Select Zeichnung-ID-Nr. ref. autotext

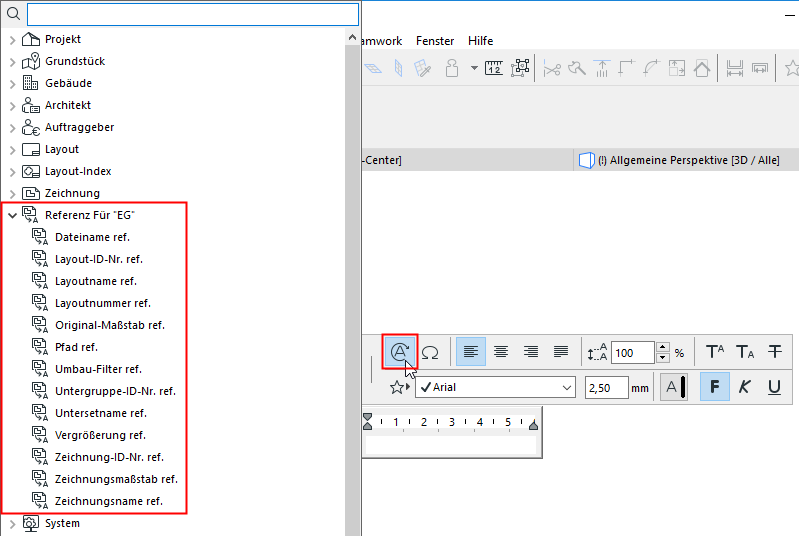(110, 457)
